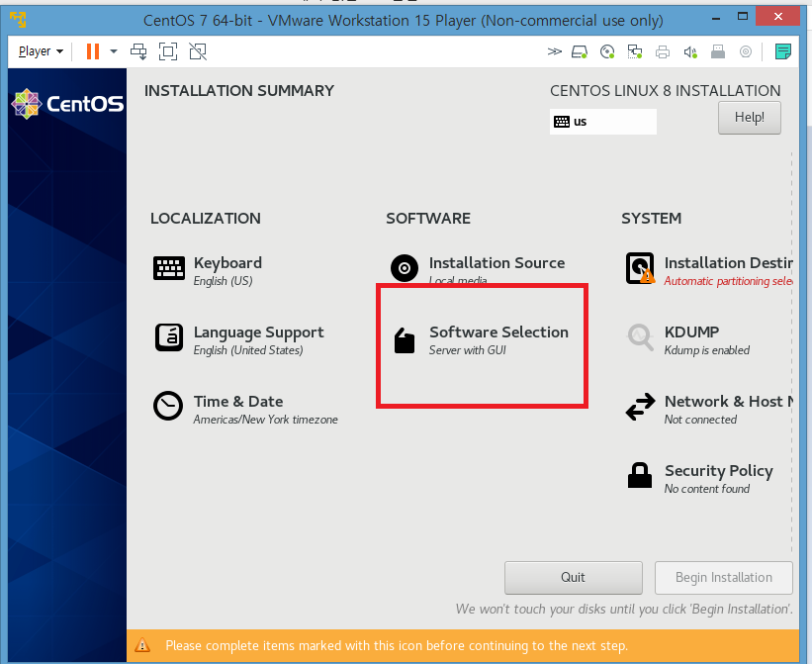Click the sound card device icon

pyautogui.click(x=690, y=51)
